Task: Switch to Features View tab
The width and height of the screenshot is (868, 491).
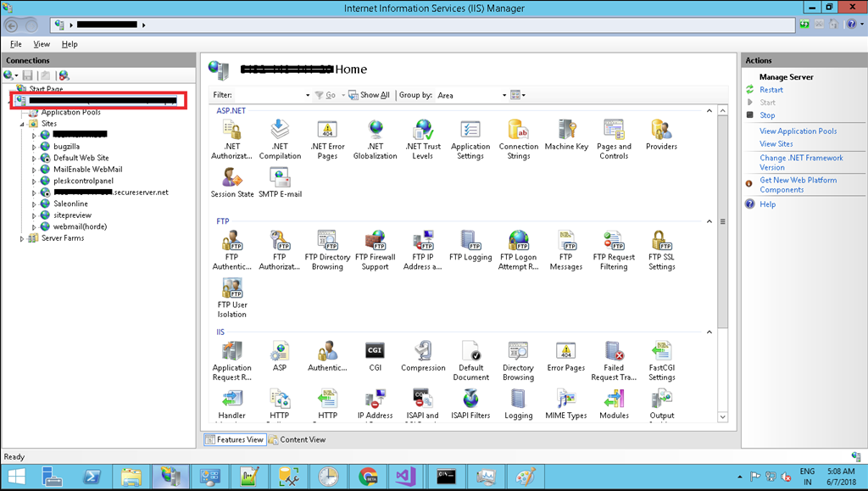Action: [x=234, y=439]
